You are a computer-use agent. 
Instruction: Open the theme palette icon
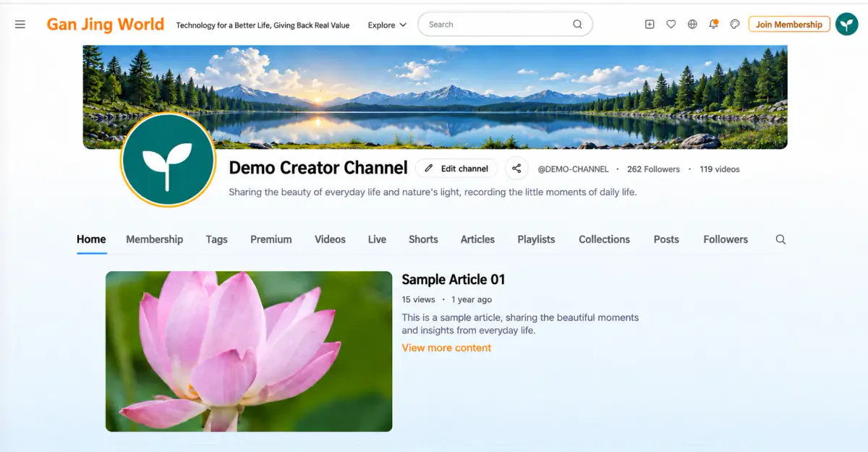tap(735, 24)
